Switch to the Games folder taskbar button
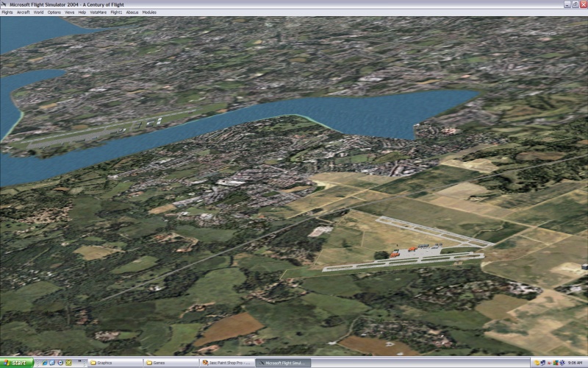Image resolution: width=588 pixels, height=368 pixels. 171,363
